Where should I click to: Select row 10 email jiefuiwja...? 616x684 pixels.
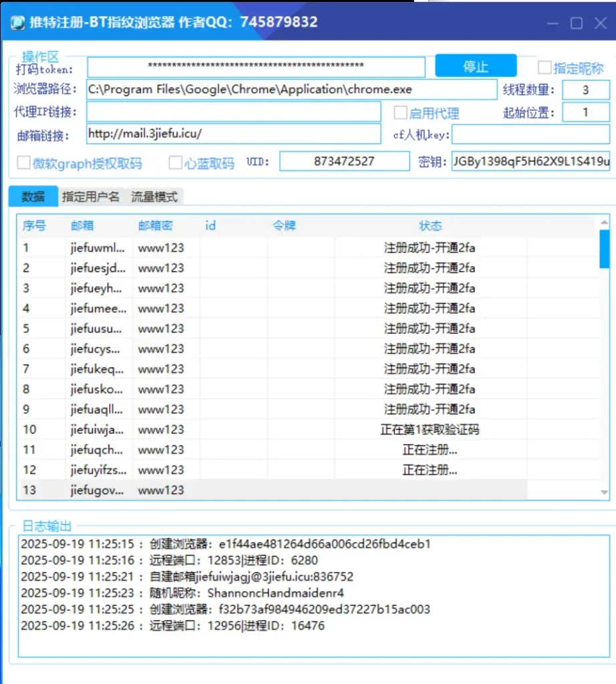tap(97, 430)
